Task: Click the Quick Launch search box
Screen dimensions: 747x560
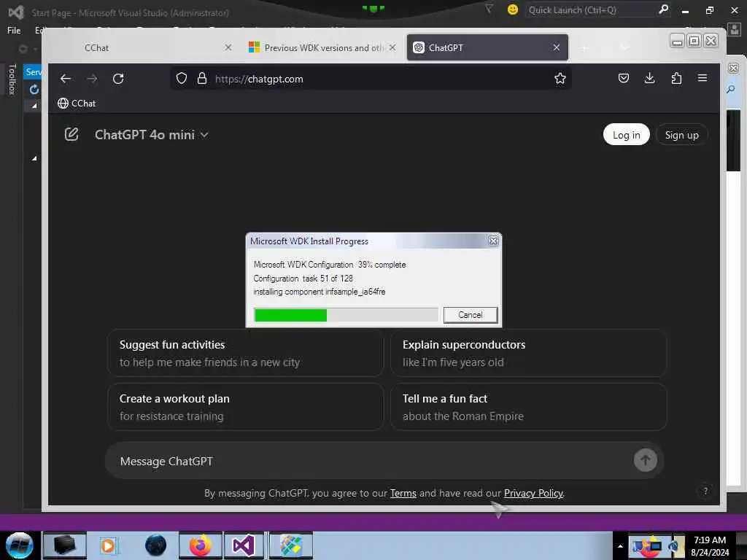Action: point(591,9)
